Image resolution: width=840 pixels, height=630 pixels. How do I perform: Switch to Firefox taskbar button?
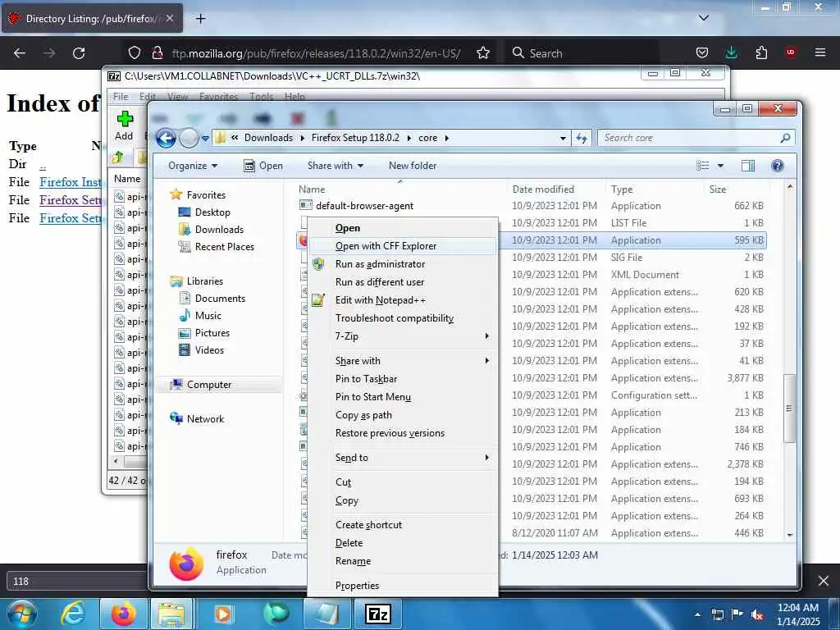[123, 614]
